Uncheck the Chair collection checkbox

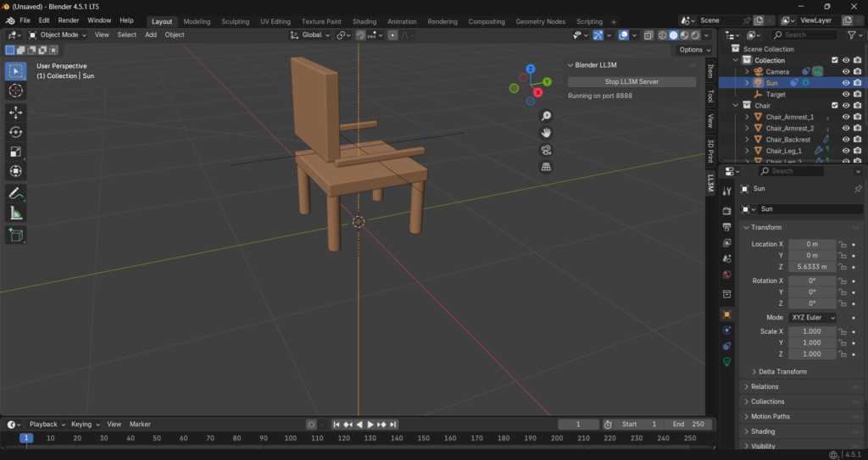point(835,106)
